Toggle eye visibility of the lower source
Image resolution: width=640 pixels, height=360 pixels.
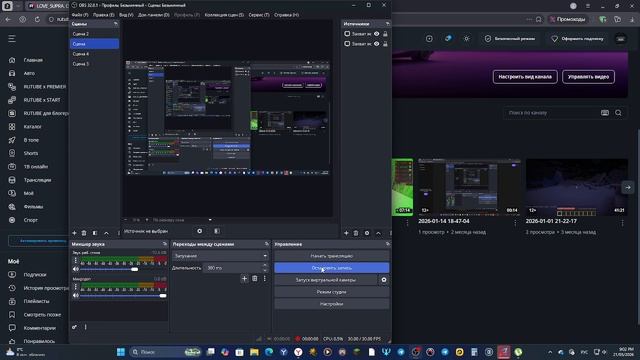click(377, 44)
